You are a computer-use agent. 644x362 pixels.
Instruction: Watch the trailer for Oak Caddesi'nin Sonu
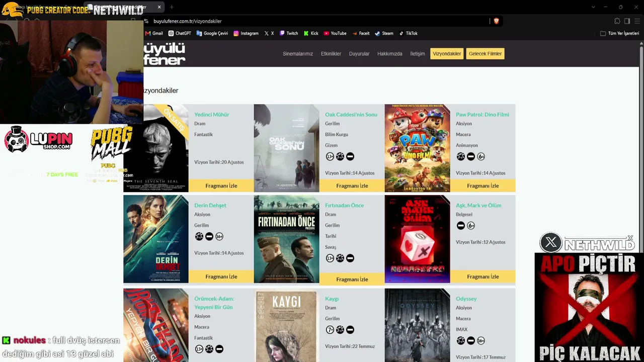[x=352, y=186]
